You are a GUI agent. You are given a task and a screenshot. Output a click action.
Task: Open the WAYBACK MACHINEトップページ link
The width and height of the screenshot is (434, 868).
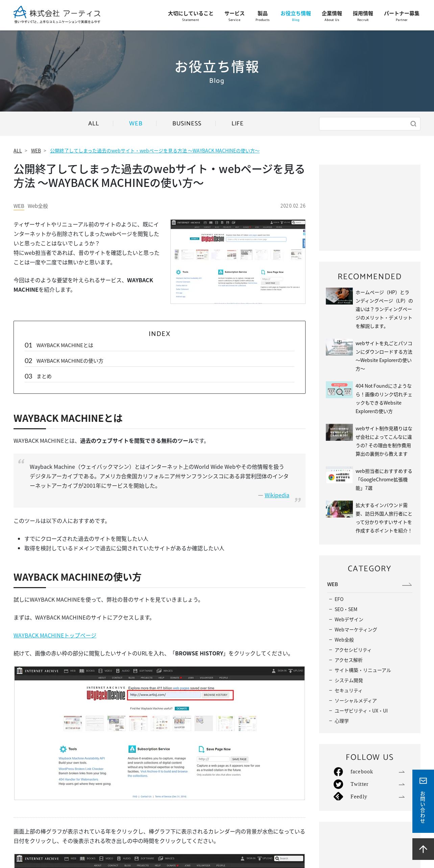click(x=55, y=635)
